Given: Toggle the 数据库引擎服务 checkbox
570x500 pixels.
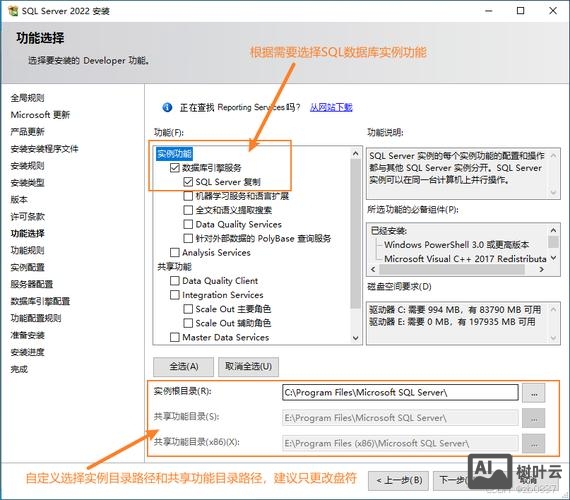Looking at the screenshot, I should (175, 168).
